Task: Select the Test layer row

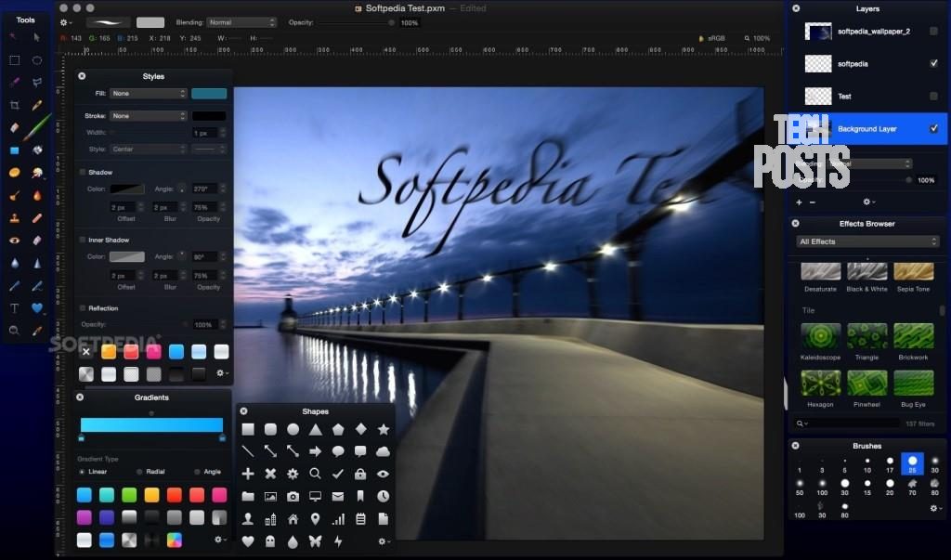Action: coord(868,96)
